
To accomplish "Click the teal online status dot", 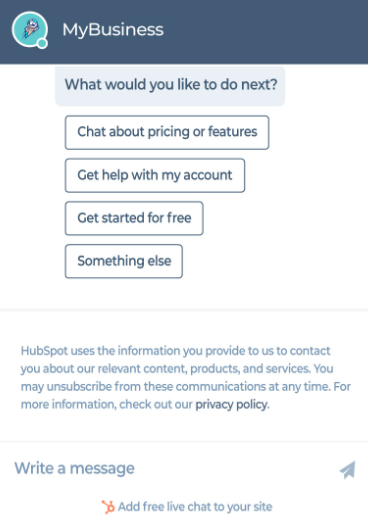I will tap(42, 43).
